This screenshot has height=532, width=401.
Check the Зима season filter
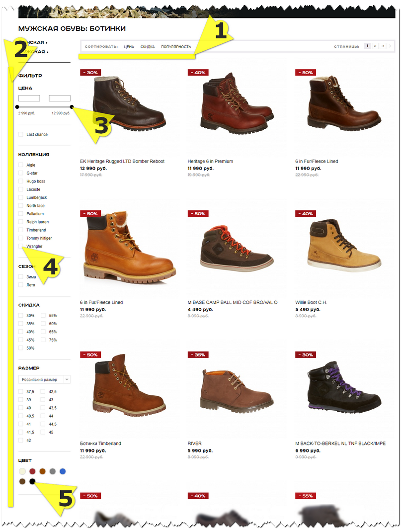[x=21, y=277]
